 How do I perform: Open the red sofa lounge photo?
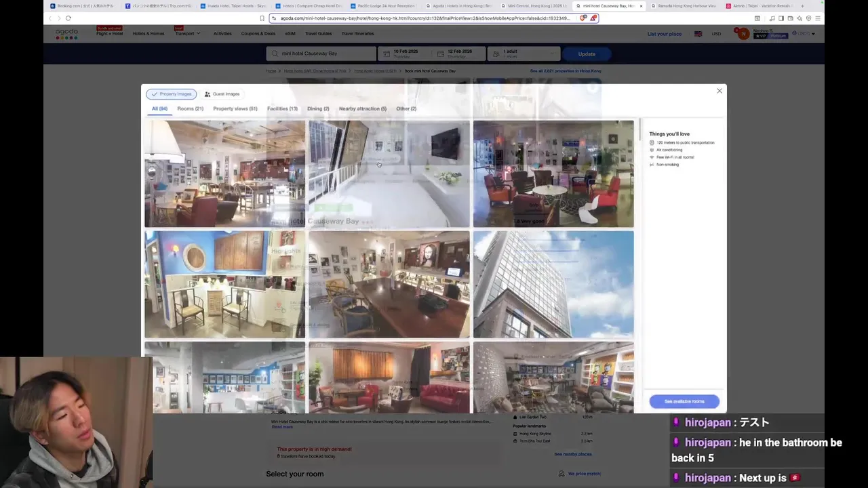[389, 377]
